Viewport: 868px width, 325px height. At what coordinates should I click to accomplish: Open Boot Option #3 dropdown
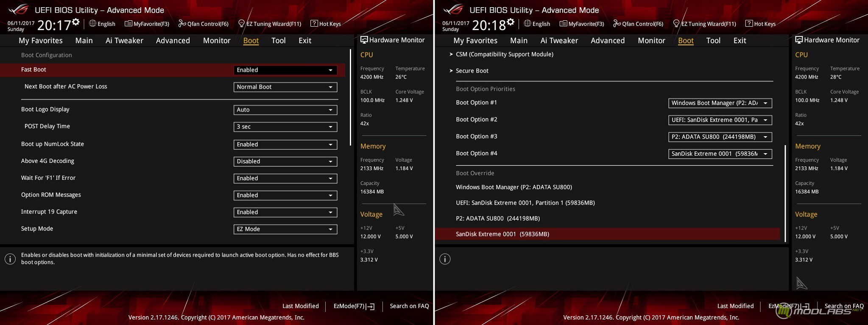[x=720, y=137]
